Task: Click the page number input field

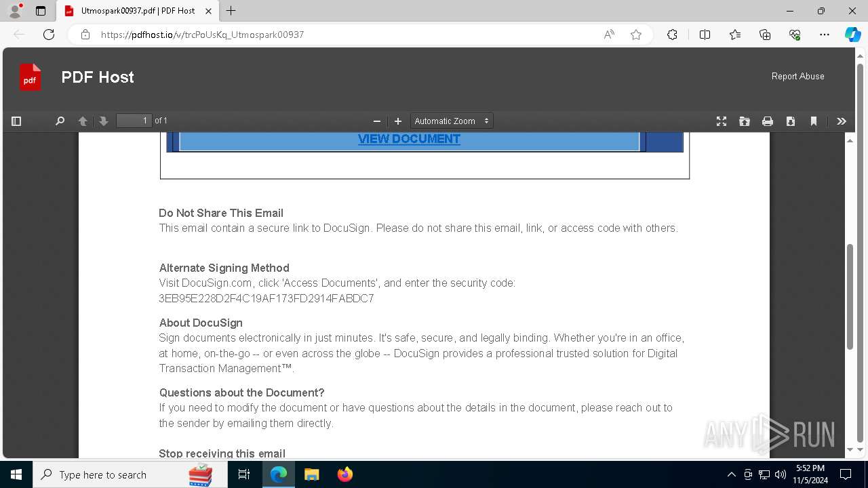Action: pyautogui.click(x=134, y=121)
